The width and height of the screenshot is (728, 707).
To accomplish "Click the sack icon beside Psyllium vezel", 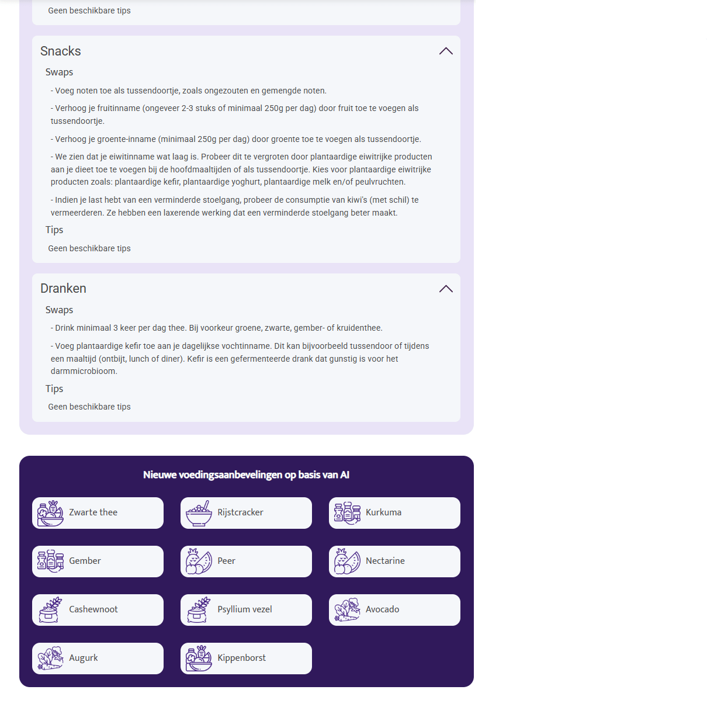I will 198,609.
